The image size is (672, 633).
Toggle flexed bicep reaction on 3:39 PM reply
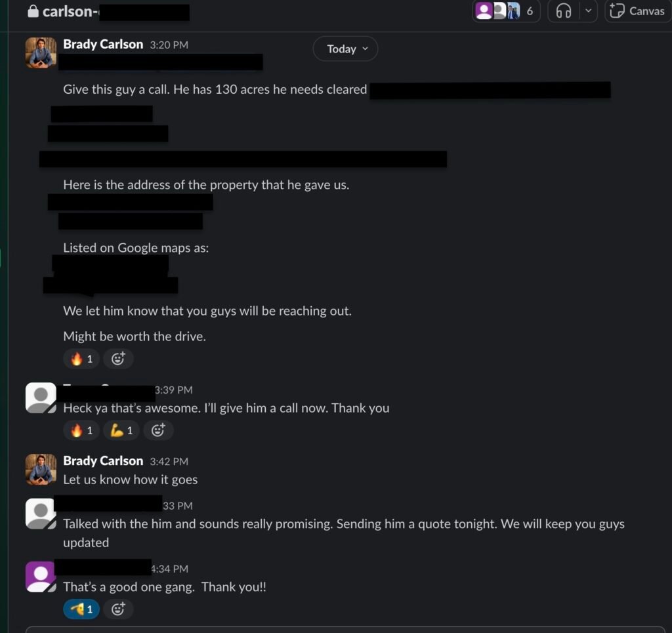(121, 430)
